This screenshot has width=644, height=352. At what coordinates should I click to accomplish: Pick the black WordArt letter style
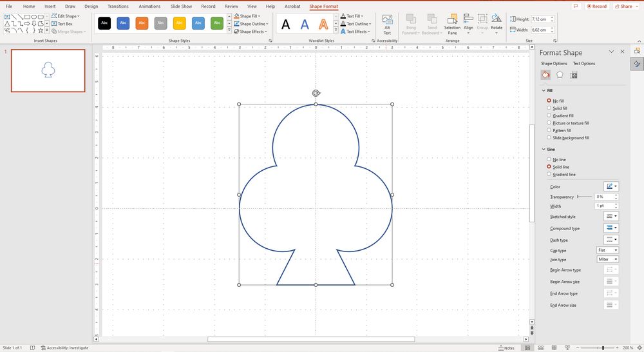click(285, 24)
